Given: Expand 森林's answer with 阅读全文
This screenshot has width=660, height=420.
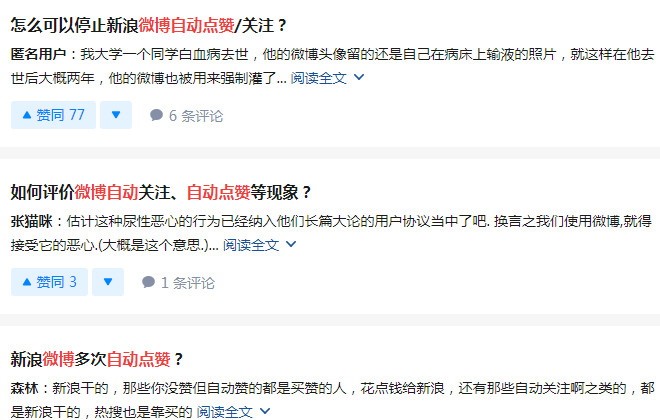Looking at the screenshot, I should pos(225,412).
